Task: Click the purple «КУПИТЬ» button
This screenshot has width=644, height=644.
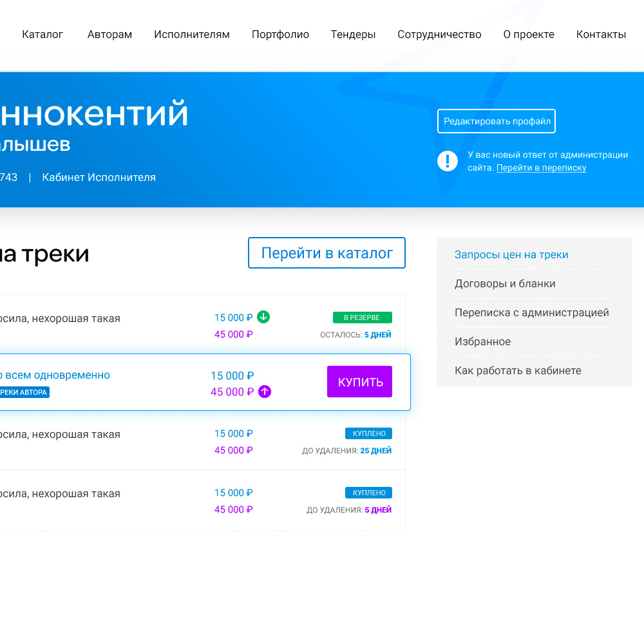Action: tap(359, 381)
